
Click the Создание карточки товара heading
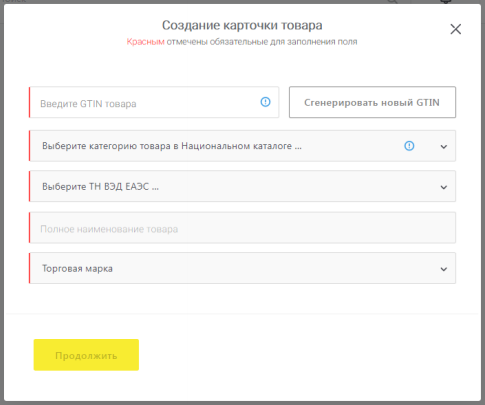242,25
